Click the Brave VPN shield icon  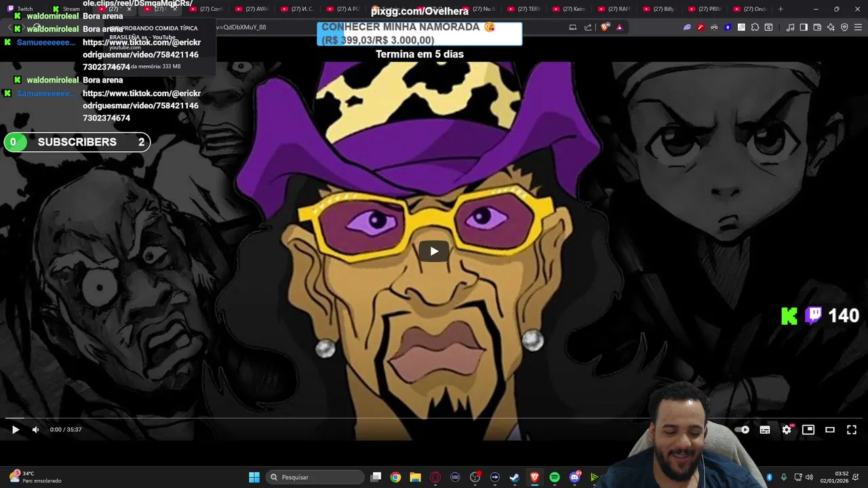[x=844, y=27]
